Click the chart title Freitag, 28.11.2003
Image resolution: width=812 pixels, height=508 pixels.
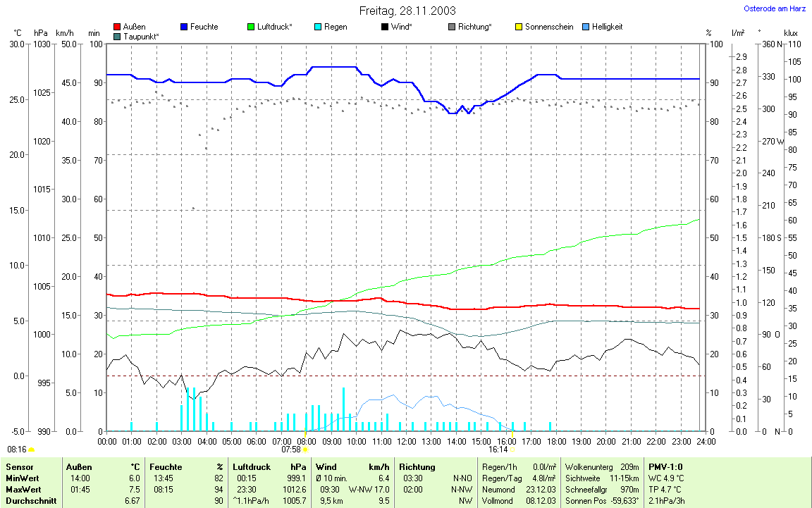click(407, 11)
